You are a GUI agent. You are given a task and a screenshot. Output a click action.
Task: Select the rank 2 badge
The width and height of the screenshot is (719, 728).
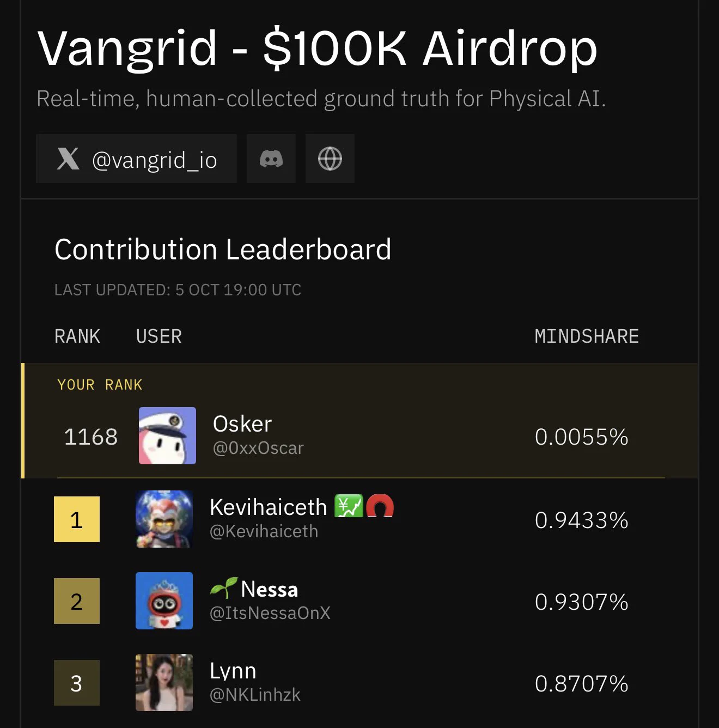pos(77,601)
